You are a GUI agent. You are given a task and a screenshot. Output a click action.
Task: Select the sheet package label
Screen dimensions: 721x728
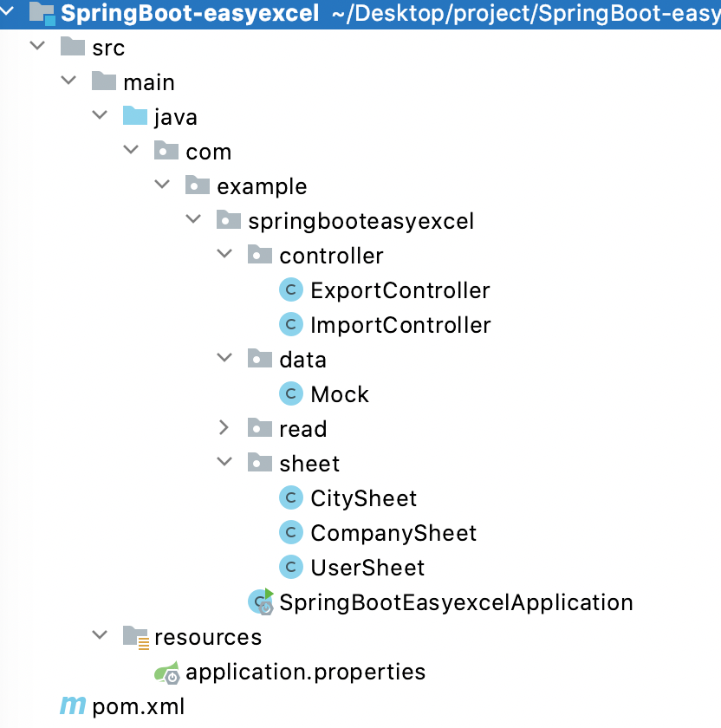point(309,464)
